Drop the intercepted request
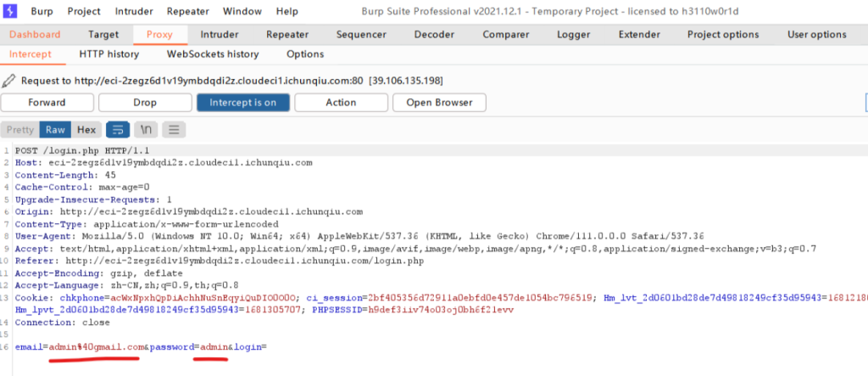Screen dimensions: 868x376 tap(145, 103)
